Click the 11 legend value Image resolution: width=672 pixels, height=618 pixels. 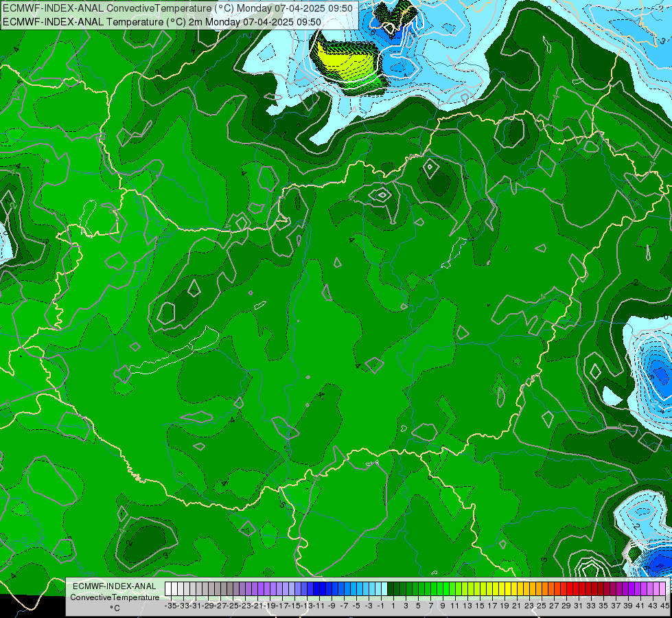454,606
